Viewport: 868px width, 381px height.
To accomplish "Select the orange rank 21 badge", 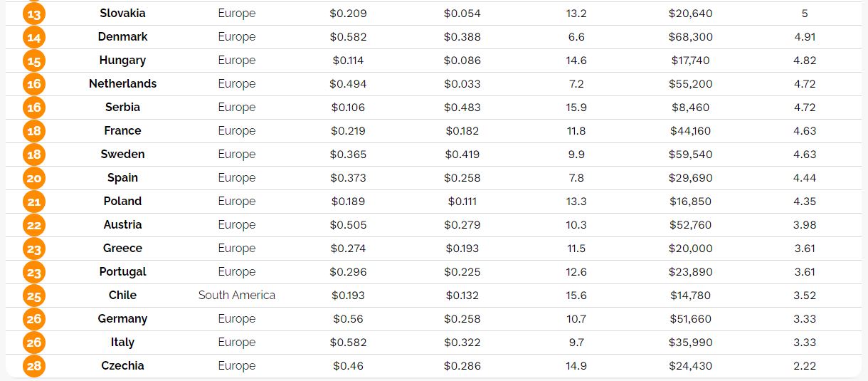I will (x=33, y=202).
